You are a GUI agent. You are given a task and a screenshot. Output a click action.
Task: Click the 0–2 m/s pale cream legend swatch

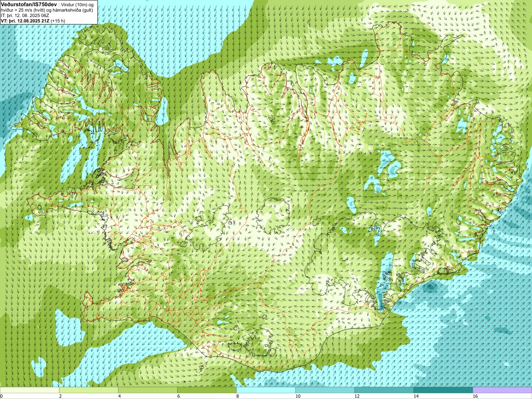tap(30, 390)
